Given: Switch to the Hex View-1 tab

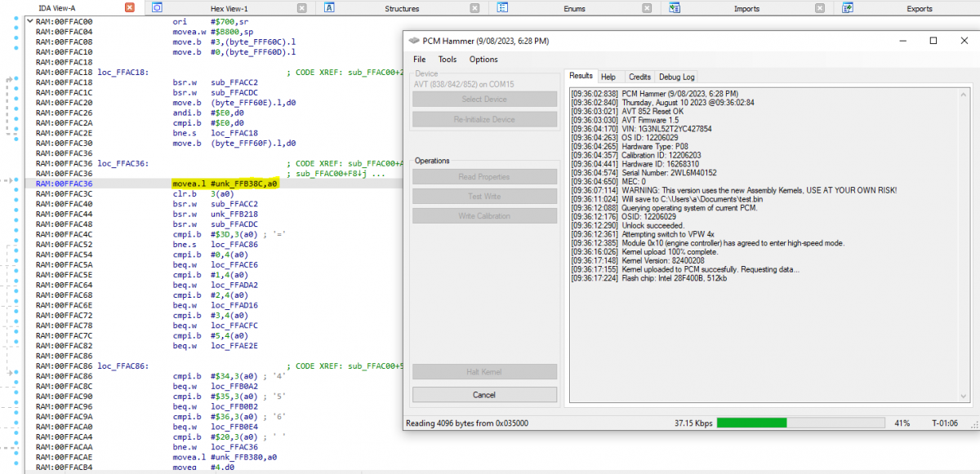Looking at the screenshot, I should click(229, 8).
